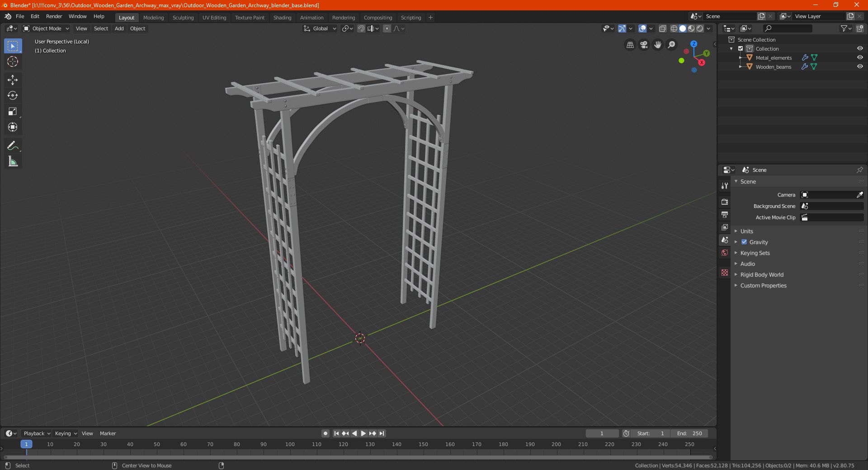Open the Object Mode dropdown
Image resolution: width=868 pixels, height=470 pixels.
pos(46,28)
